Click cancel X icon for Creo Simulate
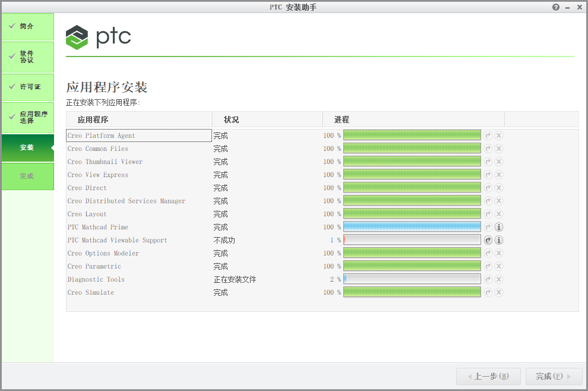The height and width of the screenshot is (391, 588). coord(499,292)
